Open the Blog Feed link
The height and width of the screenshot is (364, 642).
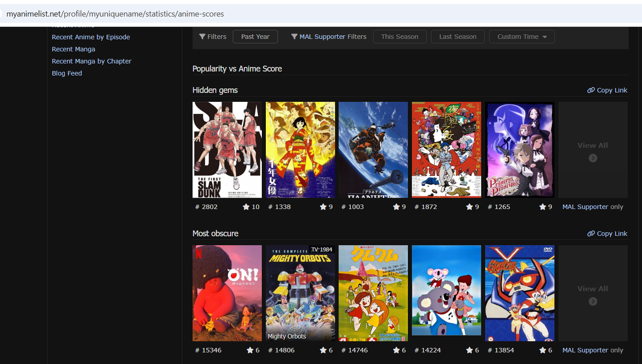pos(67,73)
